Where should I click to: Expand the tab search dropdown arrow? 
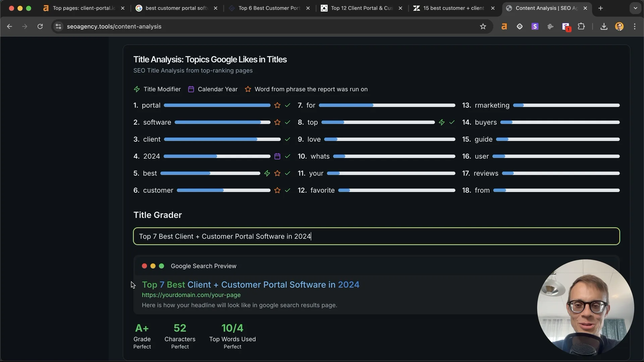(635, 8)
